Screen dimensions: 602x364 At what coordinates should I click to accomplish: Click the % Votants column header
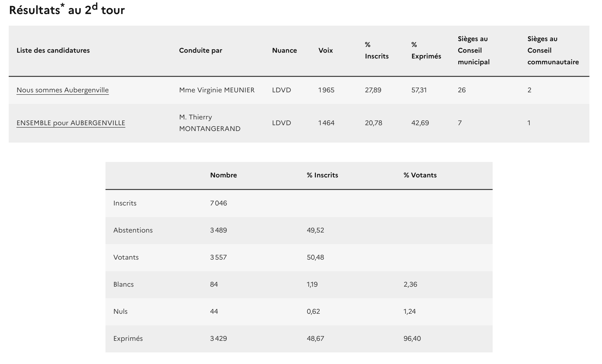pyautogui.click(x=420, y=175)
